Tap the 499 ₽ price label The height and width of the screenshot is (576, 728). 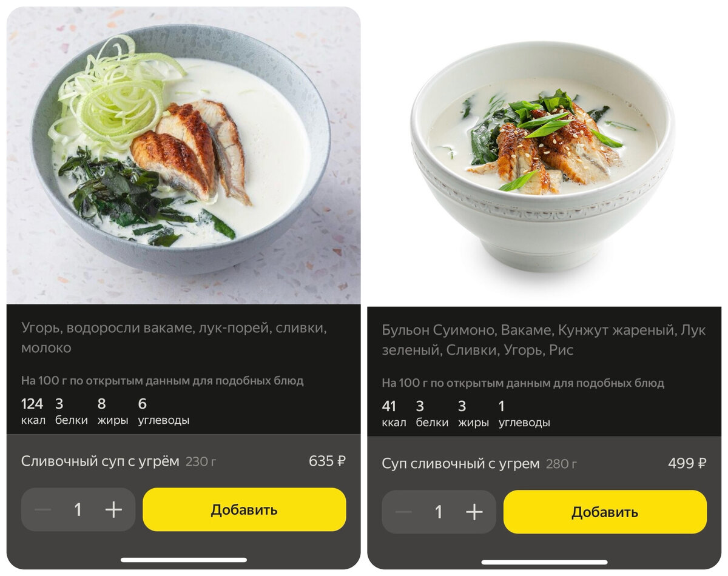tap(687, 463)
